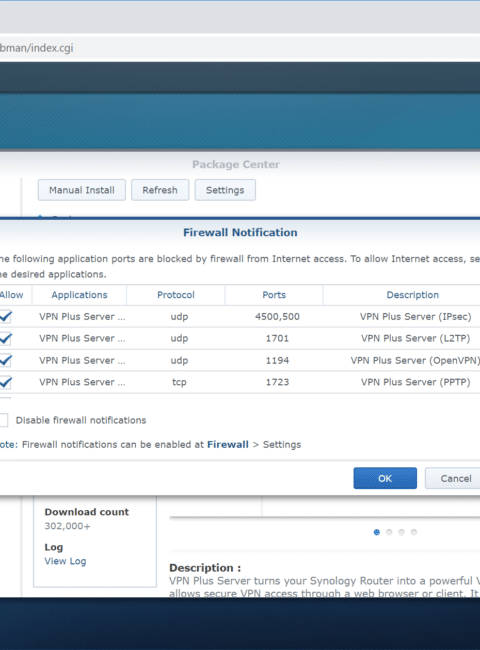Select ports cell 4500,500
This screenshot has width=480, height=650.
tap(277, 317)
